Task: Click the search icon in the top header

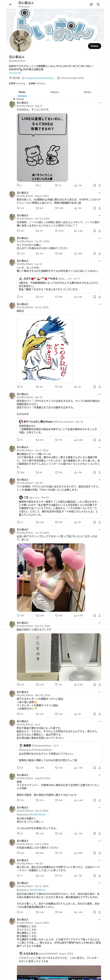Action: pyautogui.click(x=98, y=4)
